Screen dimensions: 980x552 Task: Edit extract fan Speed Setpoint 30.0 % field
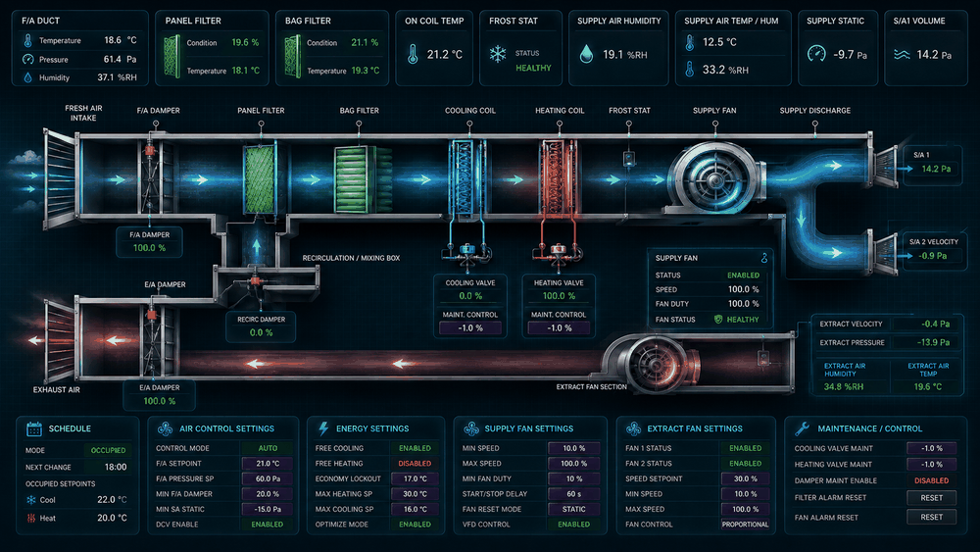(746, 478)
